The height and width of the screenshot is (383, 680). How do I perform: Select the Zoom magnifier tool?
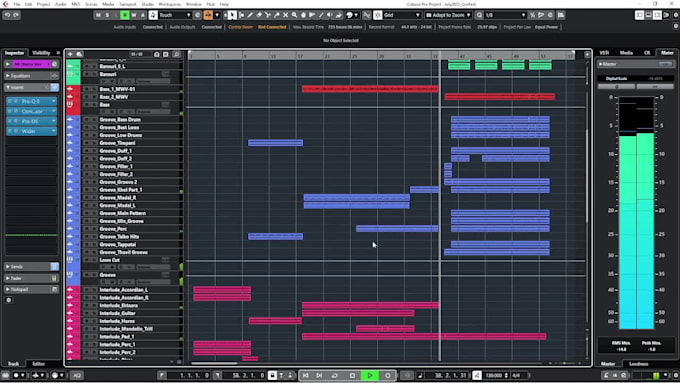[294, 15]
